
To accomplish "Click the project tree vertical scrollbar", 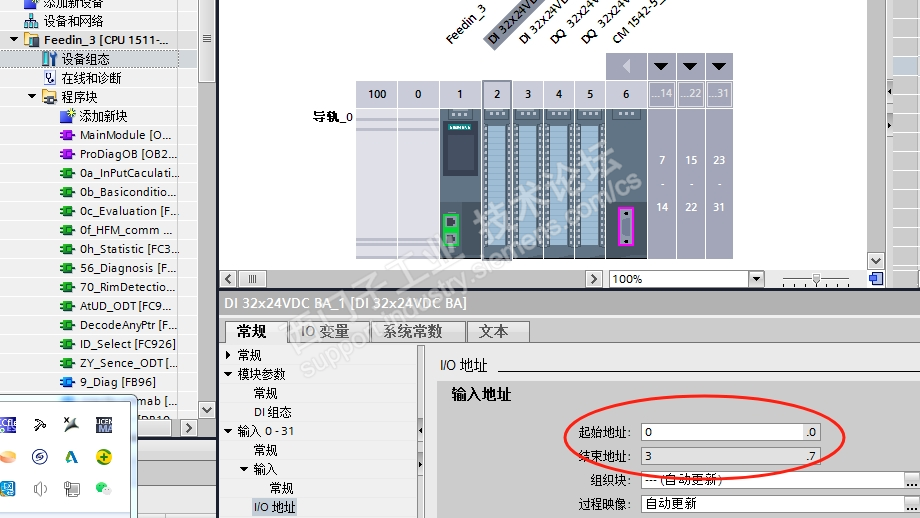I will point(207,41).
